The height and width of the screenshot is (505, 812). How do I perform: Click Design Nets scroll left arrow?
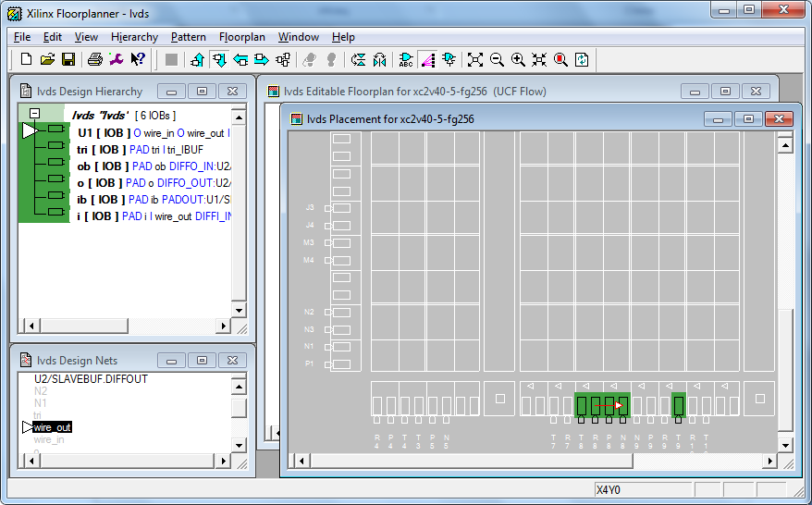click(x=31, y=460)
